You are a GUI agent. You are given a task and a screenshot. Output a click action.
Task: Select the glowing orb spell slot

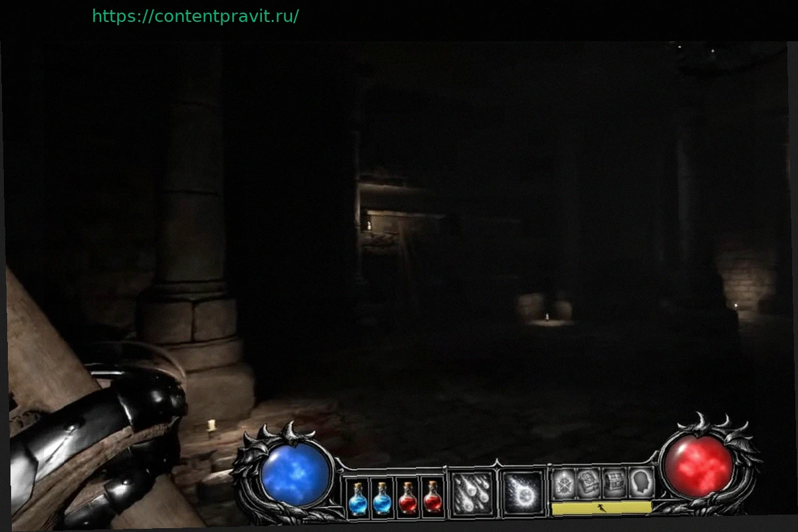[522, 493]
